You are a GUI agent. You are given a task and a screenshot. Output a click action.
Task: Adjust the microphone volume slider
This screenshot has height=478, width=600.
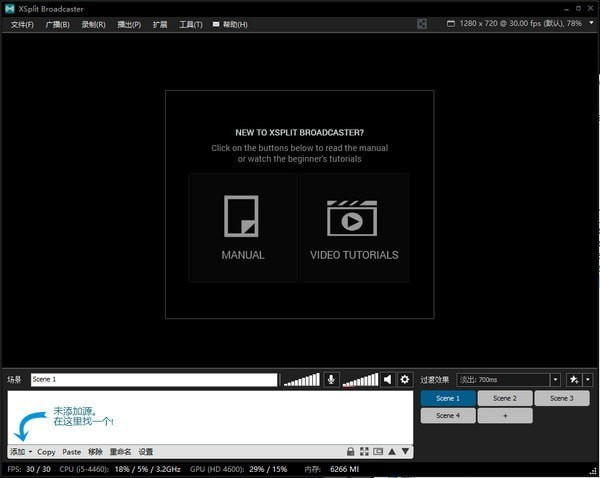coord(302,380)
